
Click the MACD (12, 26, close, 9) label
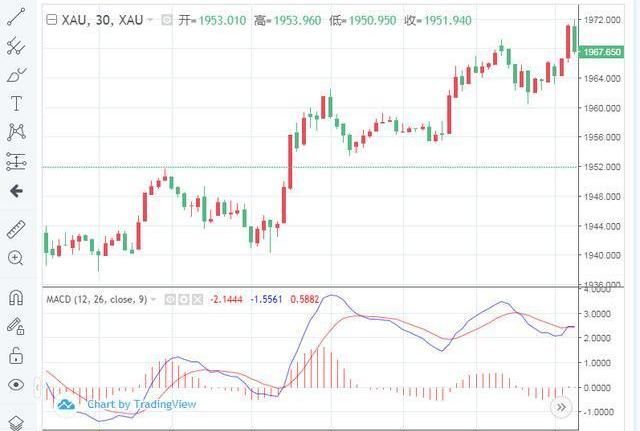(x=97, y=300)
